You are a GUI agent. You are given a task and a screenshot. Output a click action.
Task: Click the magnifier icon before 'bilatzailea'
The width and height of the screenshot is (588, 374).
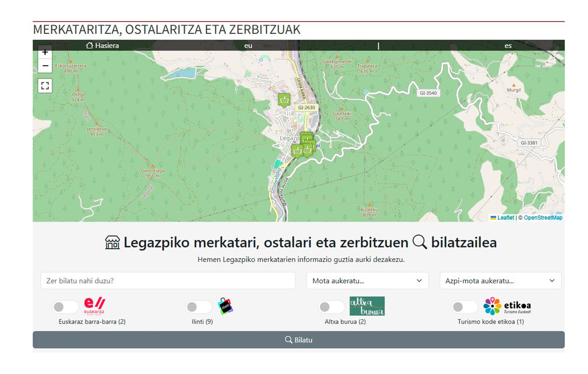tap(419, 242)
